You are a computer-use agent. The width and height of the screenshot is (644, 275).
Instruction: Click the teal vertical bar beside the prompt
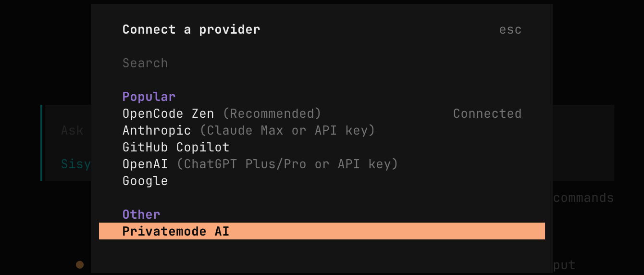click(41, 143)
